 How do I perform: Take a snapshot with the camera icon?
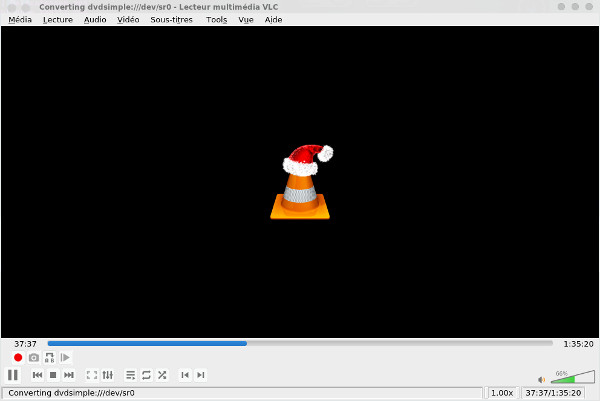tap(33, 357)
